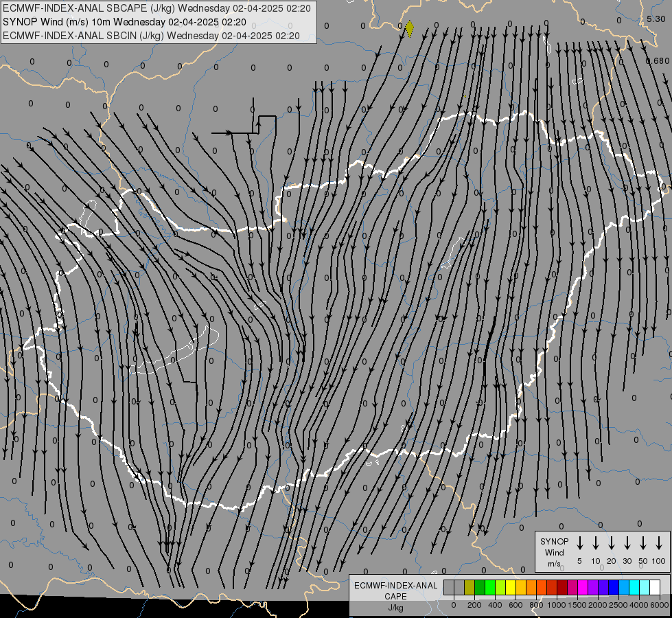Pick the sky blue swatch above 2500

624,587
